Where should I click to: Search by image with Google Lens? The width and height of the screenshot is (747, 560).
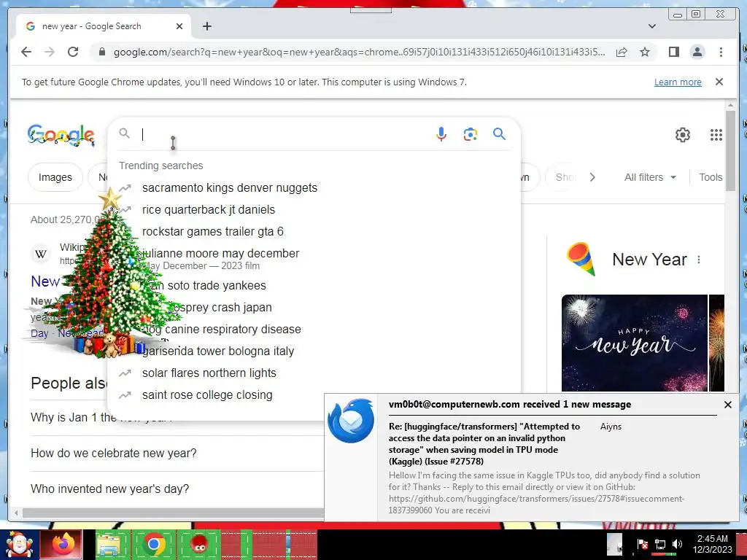click(x=471, y=134)
